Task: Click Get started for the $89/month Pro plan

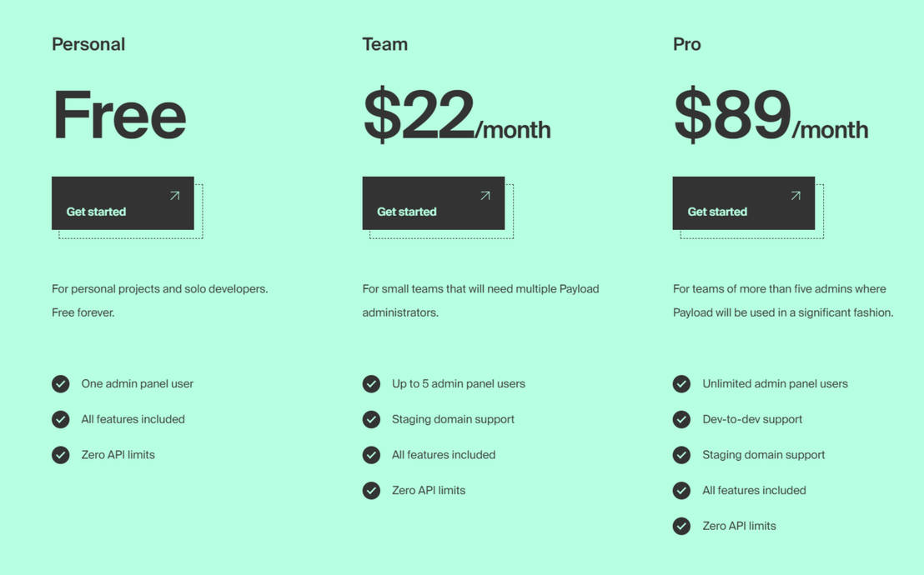Action: (743, 203)
